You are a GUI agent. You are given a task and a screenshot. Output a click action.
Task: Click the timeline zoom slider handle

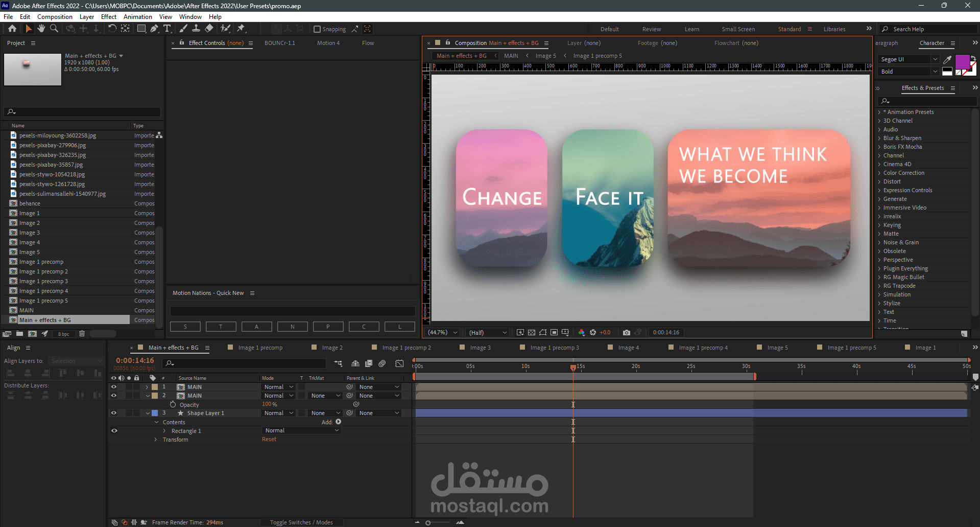pos(428,523)
